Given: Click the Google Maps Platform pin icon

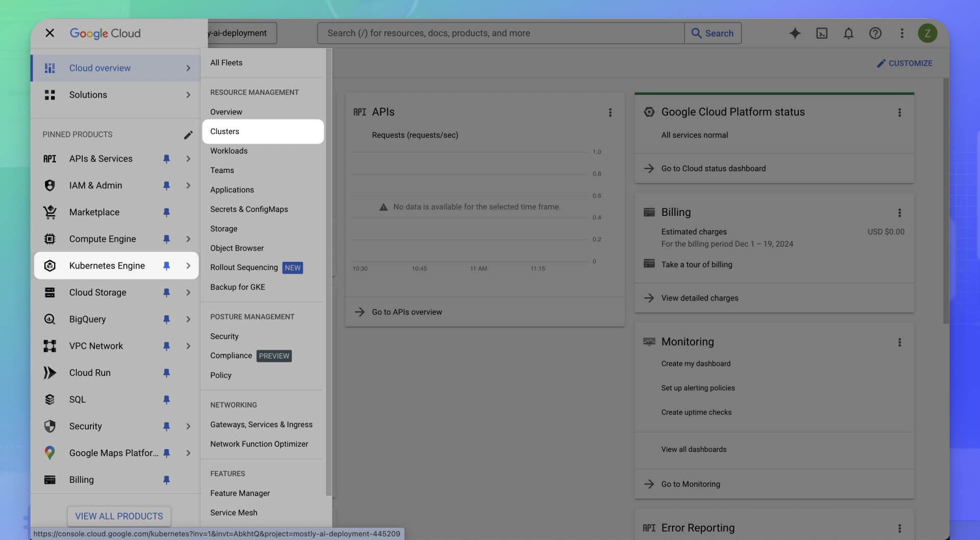Looking at the screenshot, I should coord(166,453).
